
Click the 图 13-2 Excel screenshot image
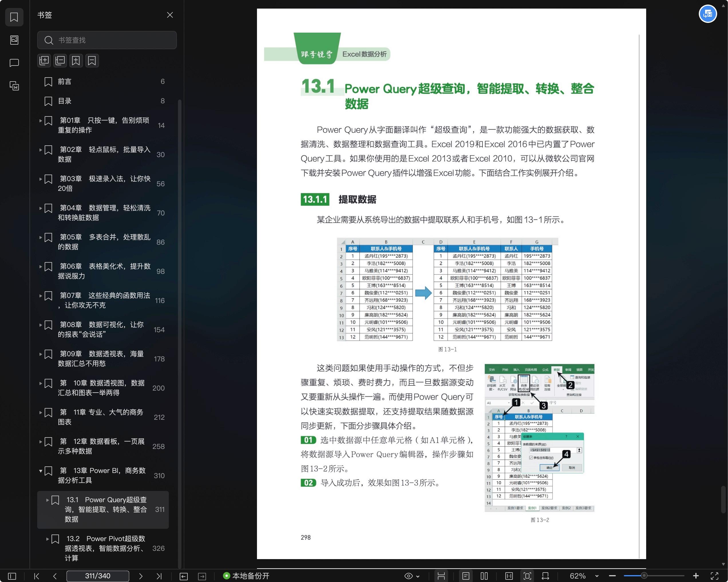click(539, 438)
